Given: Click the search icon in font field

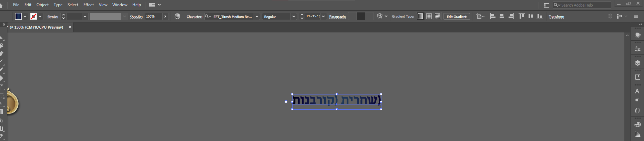Looking at the screenshot, I should click(x=208, y=16).
